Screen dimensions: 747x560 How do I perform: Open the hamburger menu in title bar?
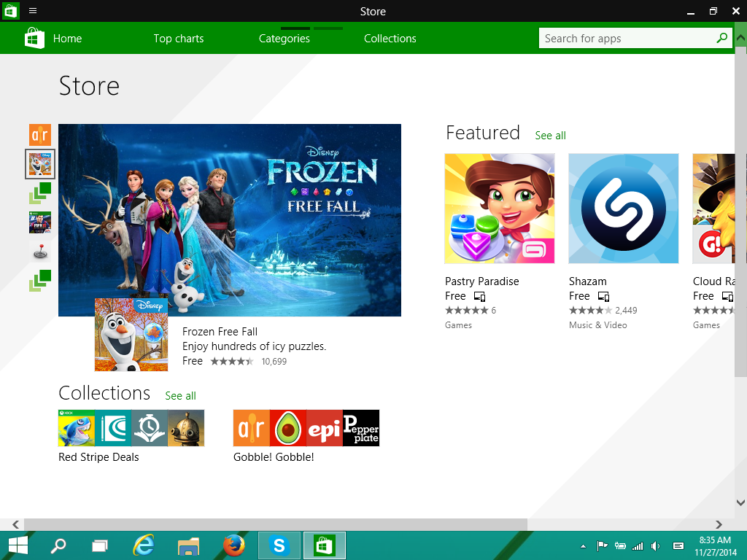(x=33, y=10)
